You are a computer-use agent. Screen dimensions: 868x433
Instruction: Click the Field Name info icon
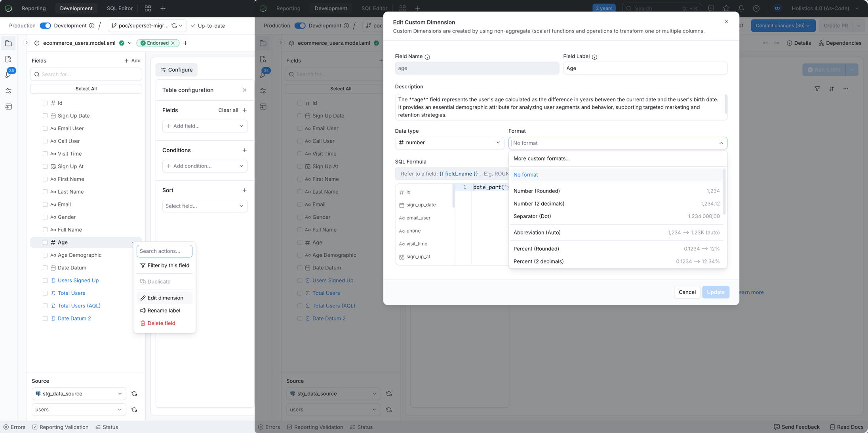click(x=427, y=57)
